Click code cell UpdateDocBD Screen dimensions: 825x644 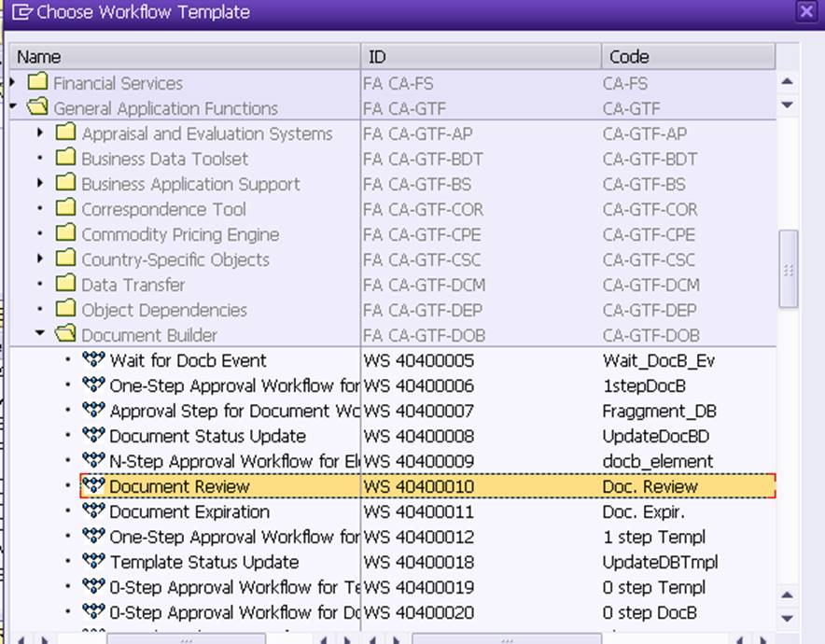[656, 436]
